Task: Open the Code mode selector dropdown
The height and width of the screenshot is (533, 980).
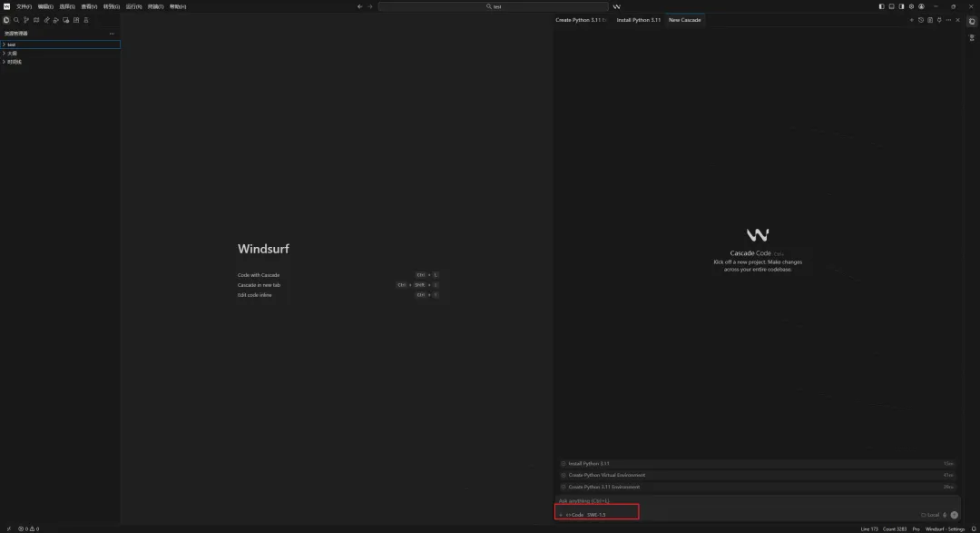Action: click(x=574, y=515)
